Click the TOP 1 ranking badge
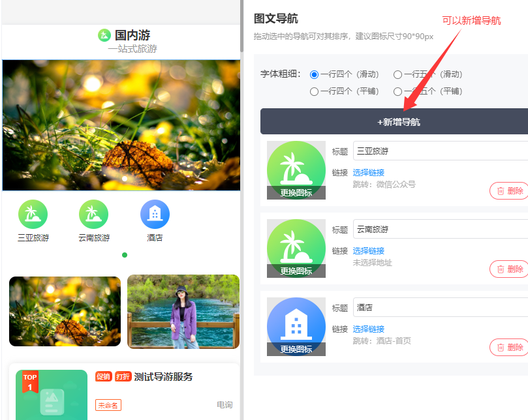The image size is (528, 420). click(30, 382)
